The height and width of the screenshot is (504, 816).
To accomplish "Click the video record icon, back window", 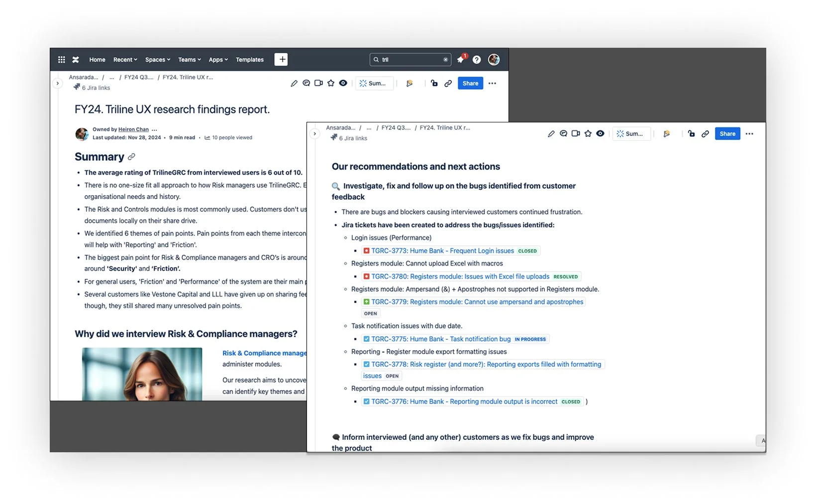I will coord(319,83).
